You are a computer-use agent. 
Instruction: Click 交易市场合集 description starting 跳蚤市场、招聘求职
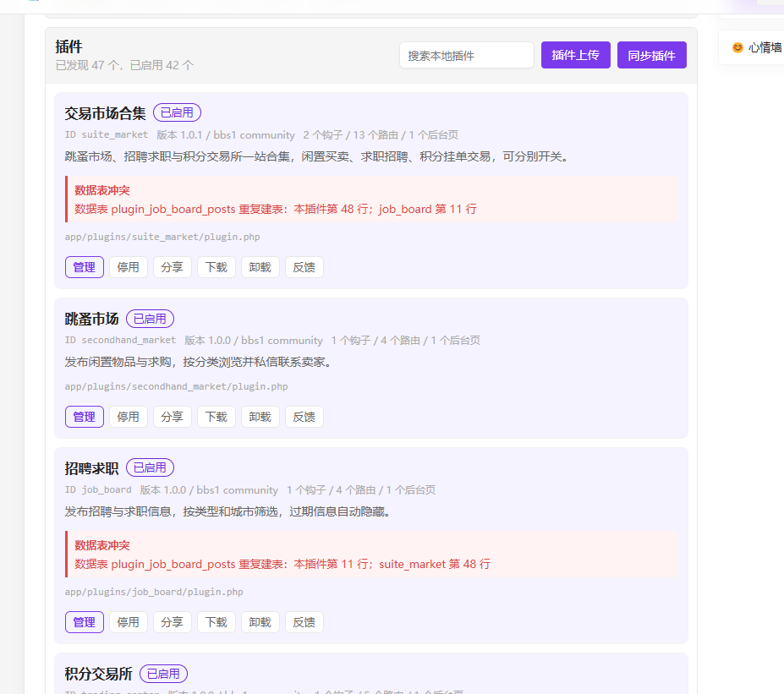317,157
